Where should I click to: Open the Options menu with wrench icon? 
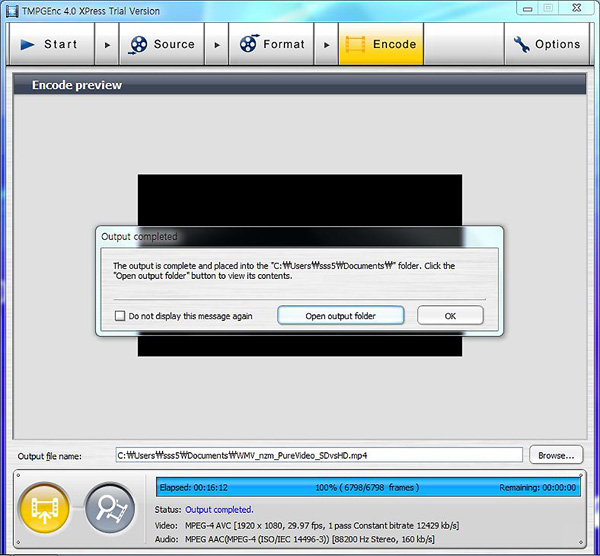[547, 44]
